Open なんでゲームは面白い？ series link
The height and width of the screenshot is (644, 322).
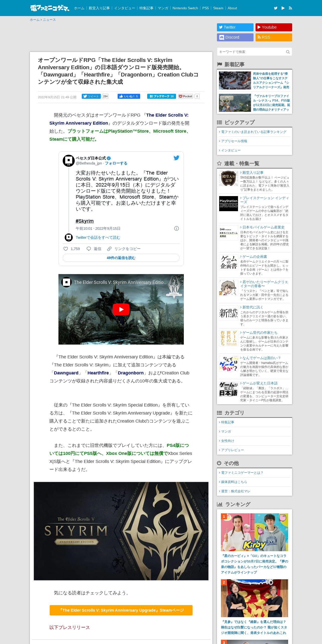pyautogui.click(x=261, y=358)
